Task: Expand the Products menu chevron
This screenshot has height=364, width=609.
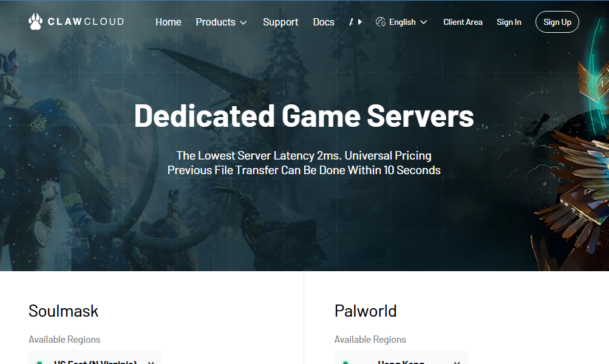Action: (243, 22)
